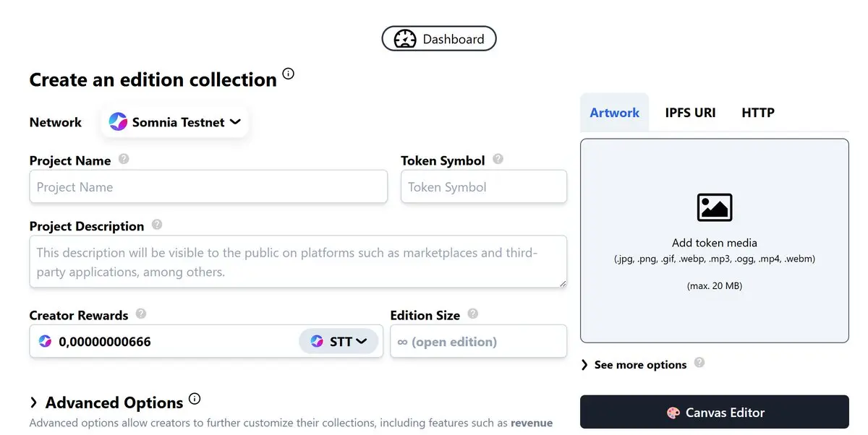The width and height of the screenshot is (868, 435).
Task: Click the image icon in Add token media area
Action: 715,207
